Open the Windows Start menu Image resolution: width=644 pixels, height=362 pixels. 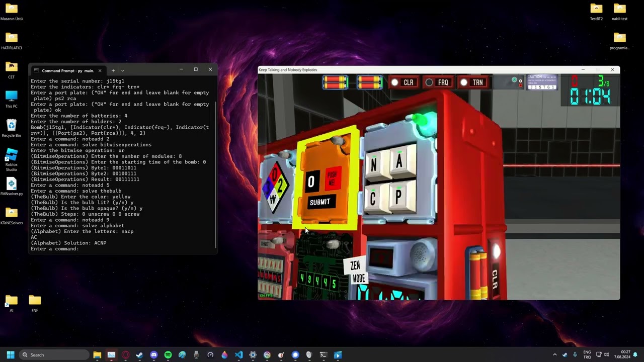pos(11,355)
